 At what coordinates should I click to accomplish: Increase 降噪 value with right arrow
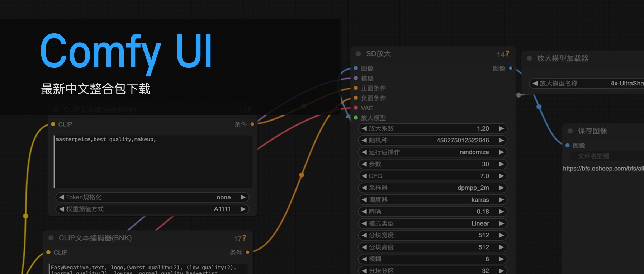click(x=501, y=212)
